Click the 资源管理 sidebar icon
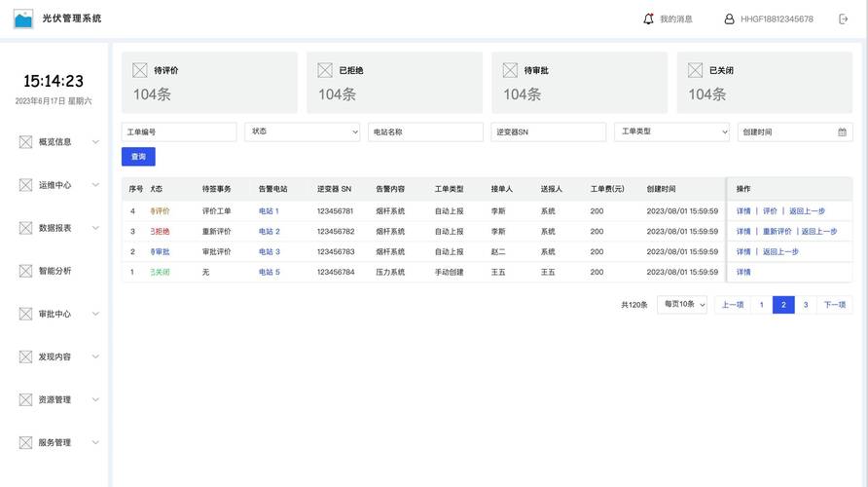Screen dimensions: 868x487 [x=25, y=399]
